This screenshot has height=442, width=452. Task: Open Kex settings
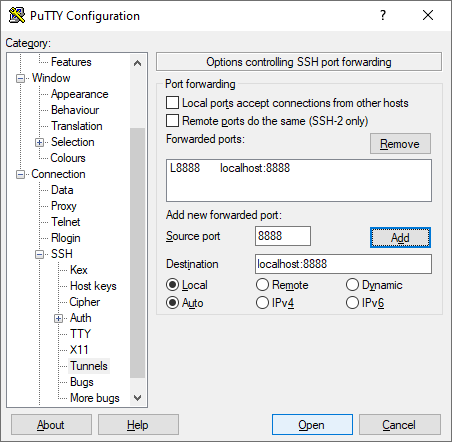79,270
